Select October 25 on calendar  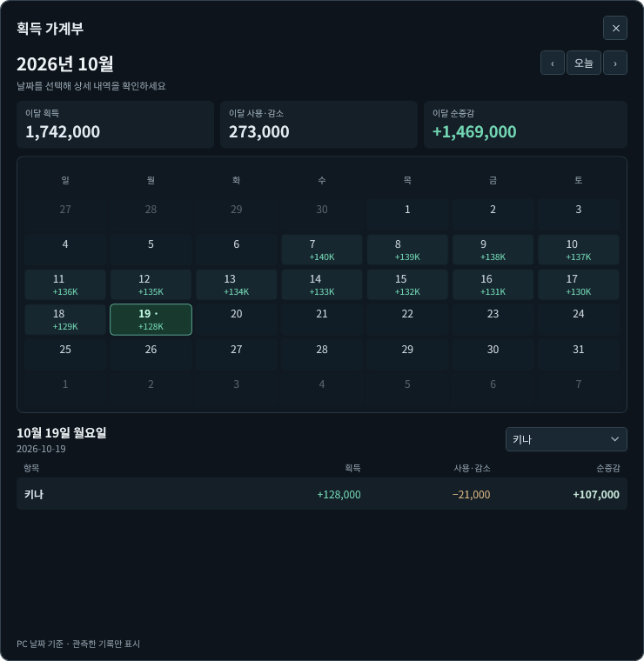(x=65, y=355)
